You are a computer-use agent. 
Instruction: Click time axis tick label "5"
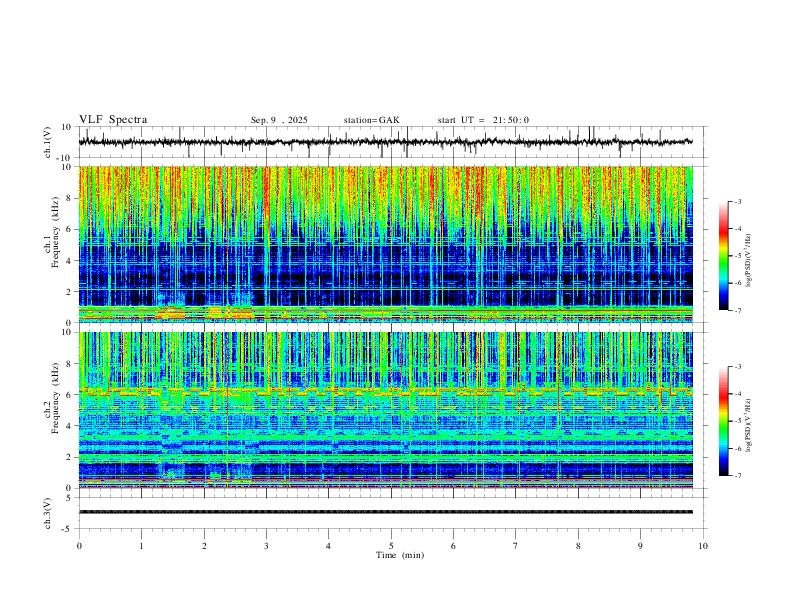(391, 546)
